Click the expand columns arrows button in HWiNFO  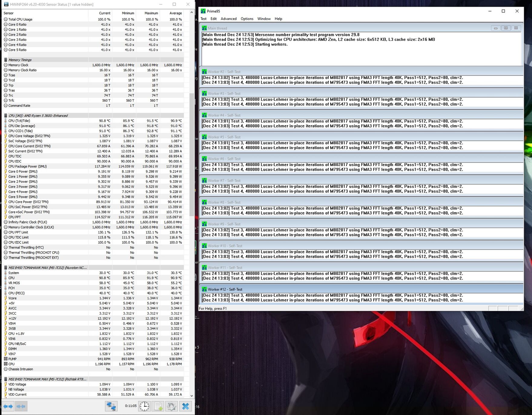[8, 406]
